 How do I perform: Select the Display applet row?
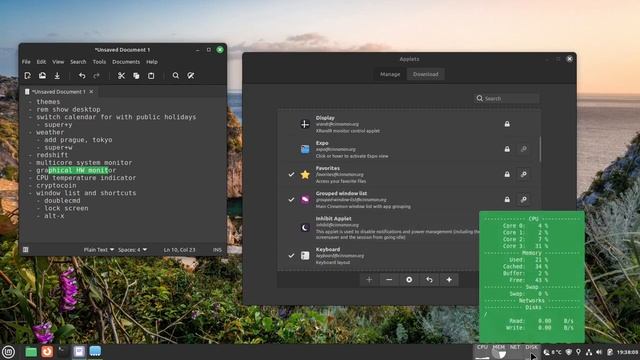coord(409,124)
